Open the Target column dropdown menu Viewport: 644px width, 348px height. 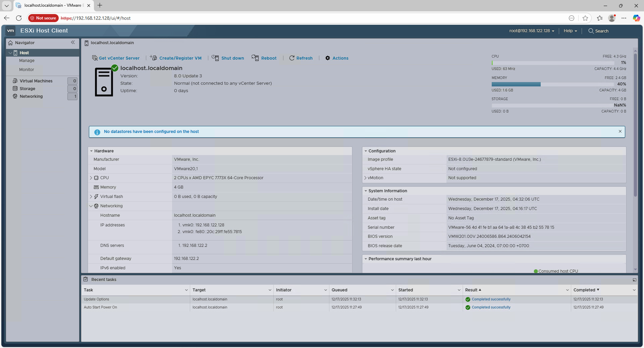[x=270, y=290]
